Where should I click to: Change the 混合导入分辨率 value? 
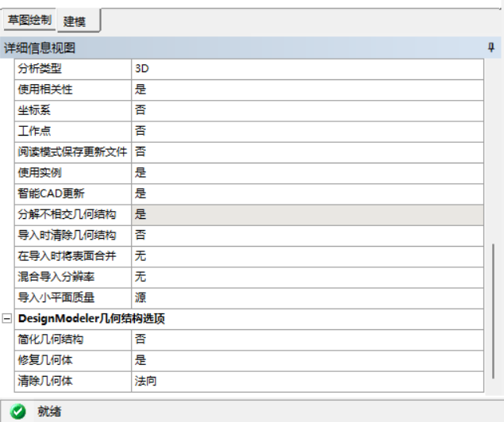tap(308, 278)
